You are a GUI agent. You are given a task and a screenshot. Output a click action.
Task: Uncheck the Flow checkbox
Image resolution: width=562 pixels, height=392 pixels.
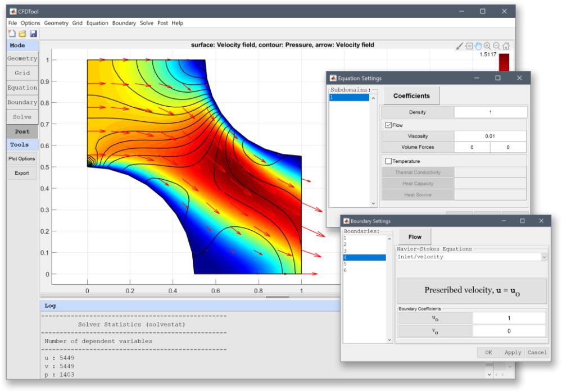pyautogui.click(x=388, y=125)
